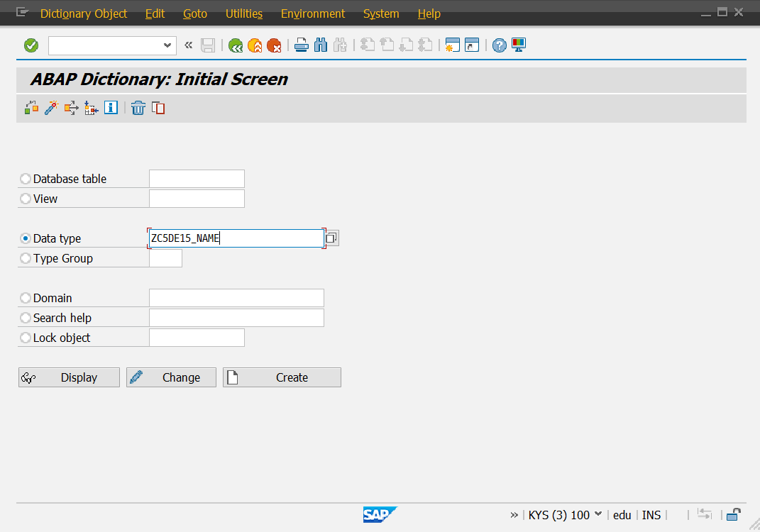The width and height of the screenshot is (760, 532).
Task: Select the Domain radio button
Action: pos(26,298)
